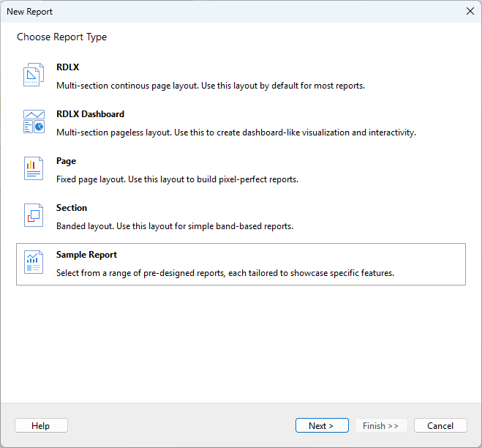Viewport: 482px width, 448px height.
Task: Click the 'Multi-section continous page layout' description
Action: [x=211, y=86]
